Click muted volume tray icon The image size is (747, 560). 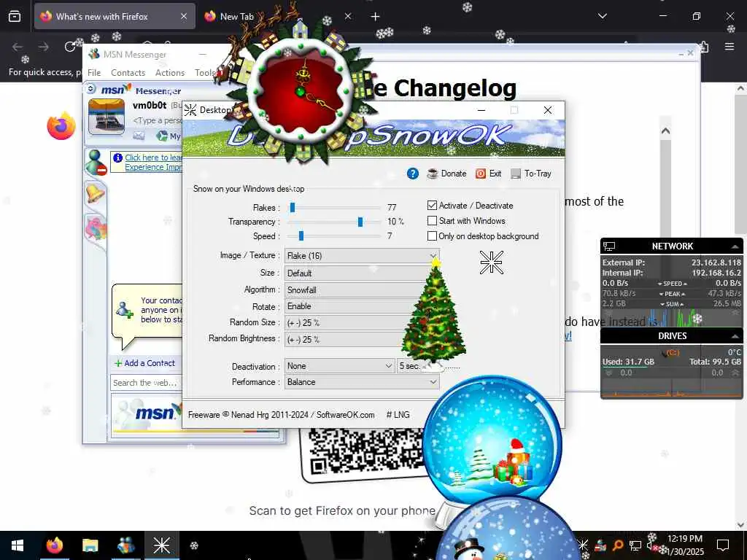[651, 545]
